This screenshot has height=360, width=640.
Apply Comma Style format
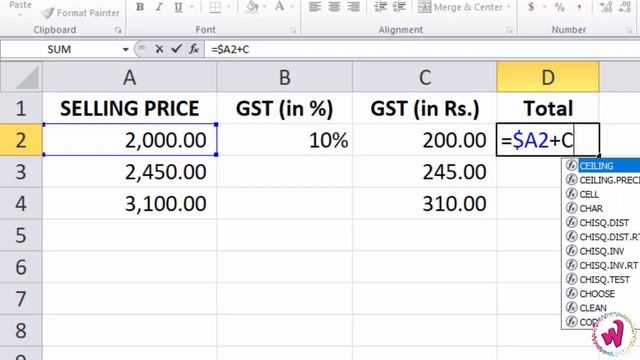click(579, 7)
